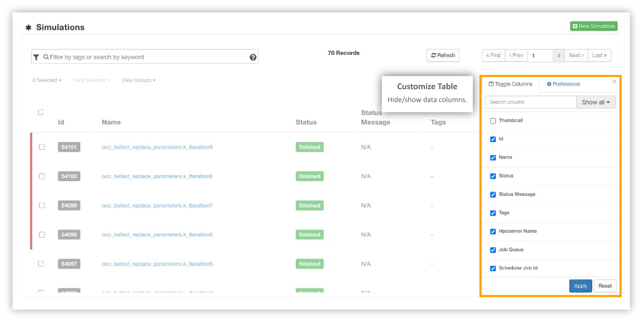Click the 54099 id badge
Screen dimensions: 644x322
pyautogui.click(x=69, y=205)
